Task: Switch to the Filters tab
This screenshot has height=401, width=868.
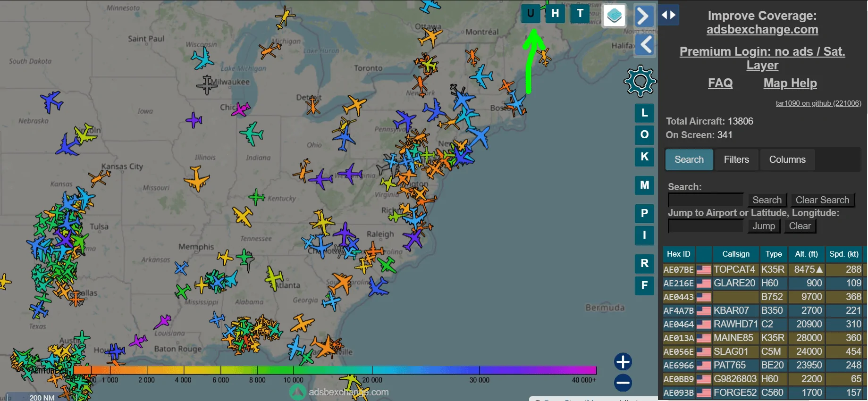Action: pos(736,159)
